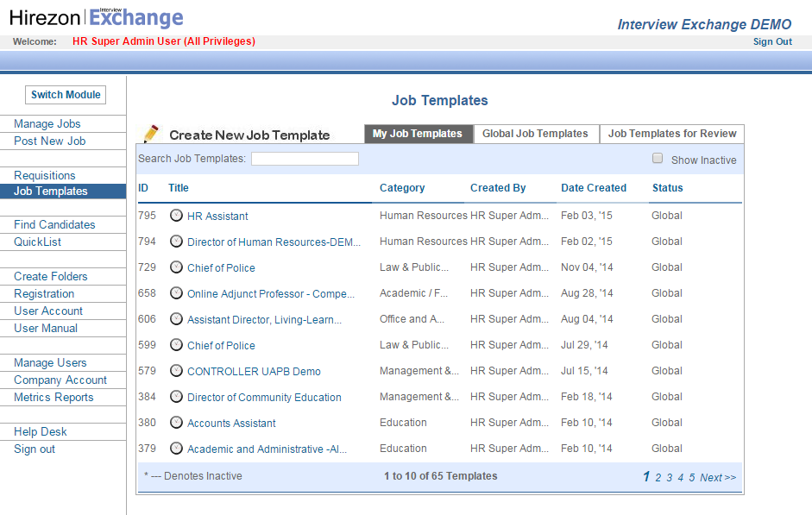
Task: Go to Registration in sidebar
Action: [44, 293]
